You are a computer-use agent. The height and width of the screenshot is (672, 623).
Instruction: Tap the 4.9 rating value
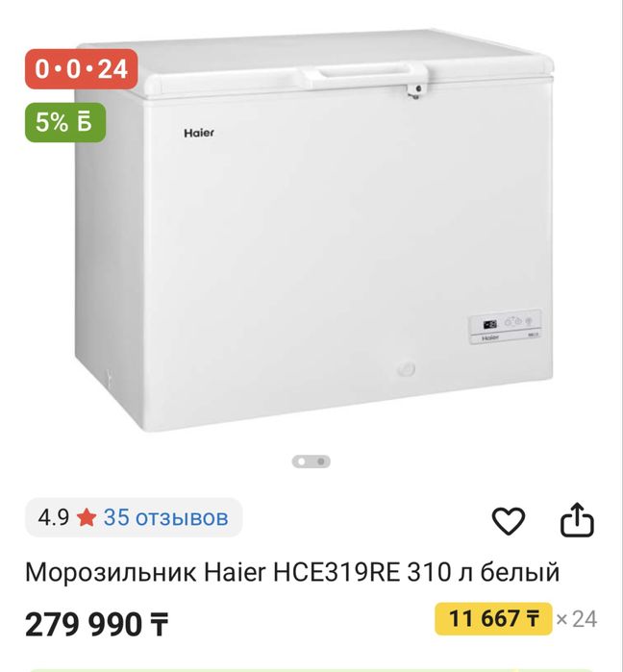(53, 517)
